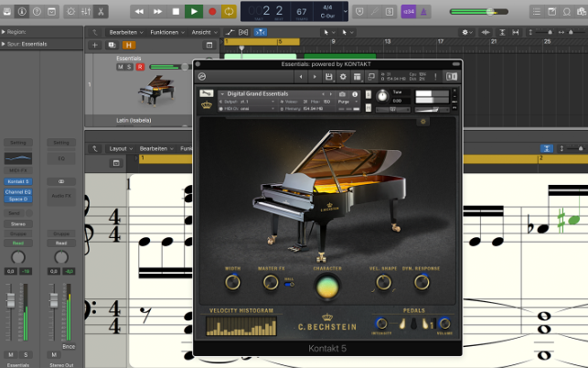This screenshot has width=588, height=368.
Task: Open the Mixer faders button
Action: (x=86, y=12)
